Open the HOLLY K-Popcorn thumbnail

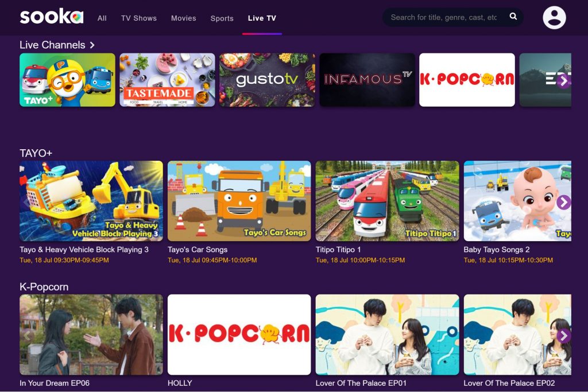(239, 335)
